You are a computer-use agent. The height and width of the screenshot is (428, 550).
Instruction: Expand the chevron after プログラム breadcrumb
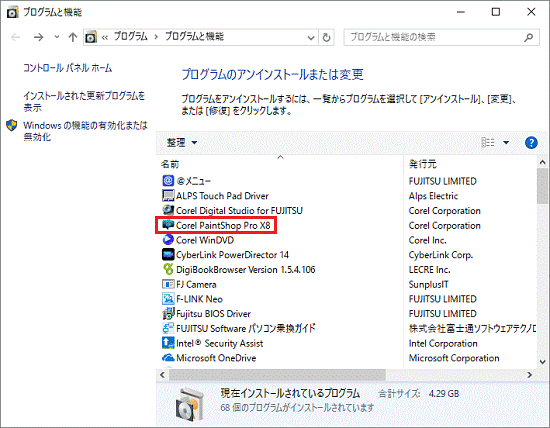[x=156, y=37]
